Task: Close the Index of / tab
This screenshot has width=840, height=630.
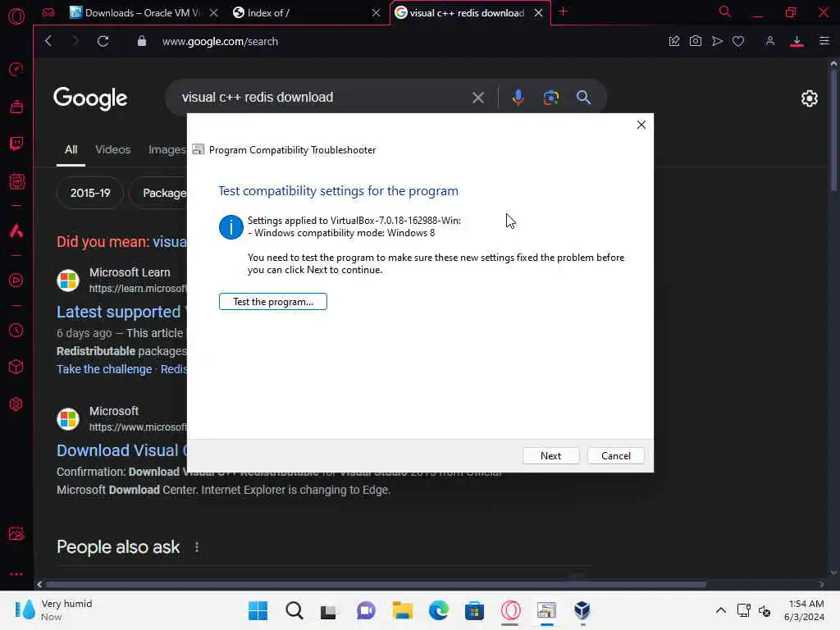Action: pos(376,13)
